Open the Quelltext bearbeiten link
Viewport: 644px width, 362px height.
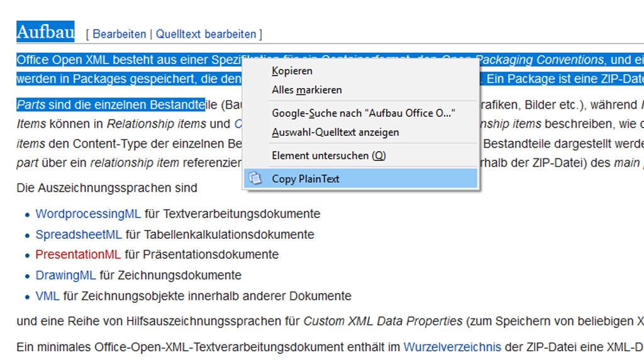(x=206, y=34)
